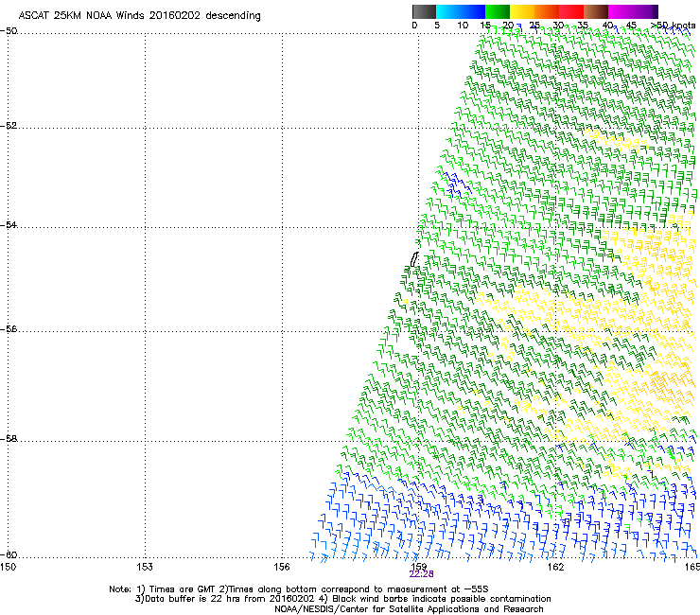
Task: Click the '165' longitude axis label
Action: tap(692, 567)
